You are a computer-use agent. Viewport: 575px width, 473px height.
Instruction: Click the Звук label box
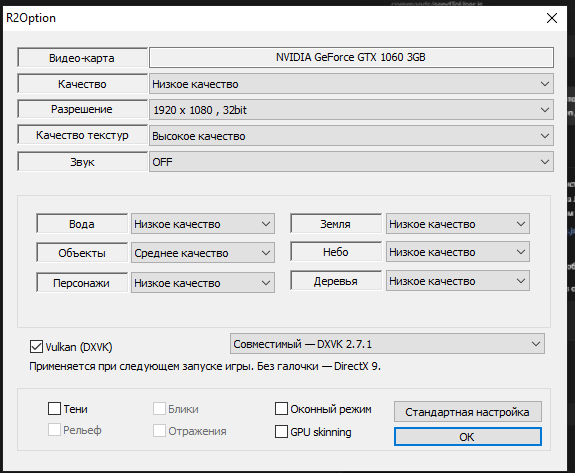click(x=82, y=162)
